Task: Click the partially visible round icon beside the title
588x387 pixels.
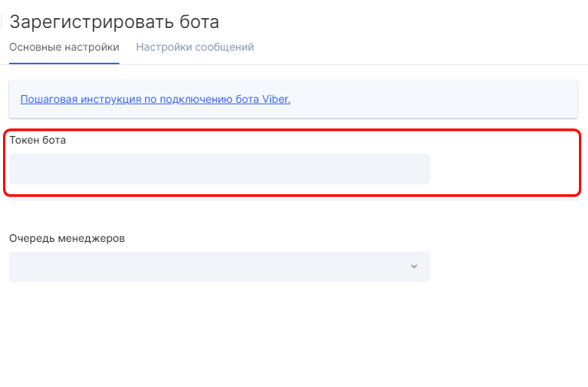Action: (1, 21)
